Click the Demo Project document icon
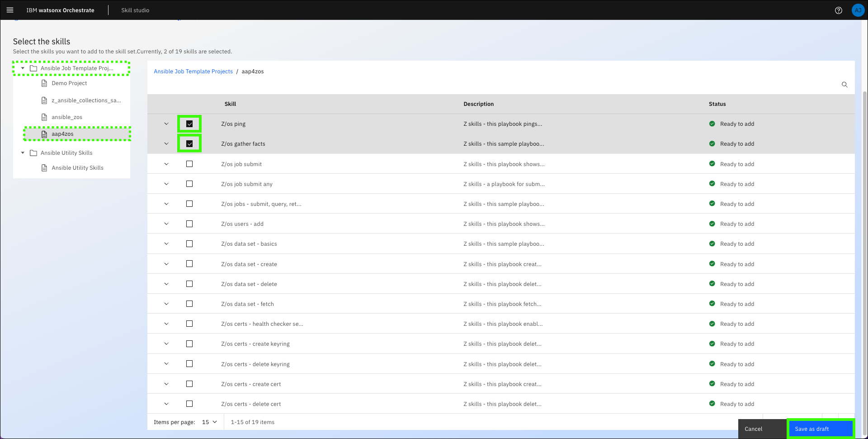The height and width of the screenshot is (439, 868). point(44,83)
